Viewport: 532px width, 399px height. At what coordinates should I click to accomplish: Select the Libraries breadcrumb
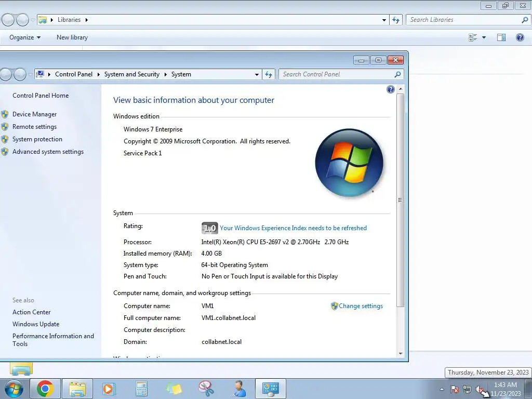(x=69, y=20)
